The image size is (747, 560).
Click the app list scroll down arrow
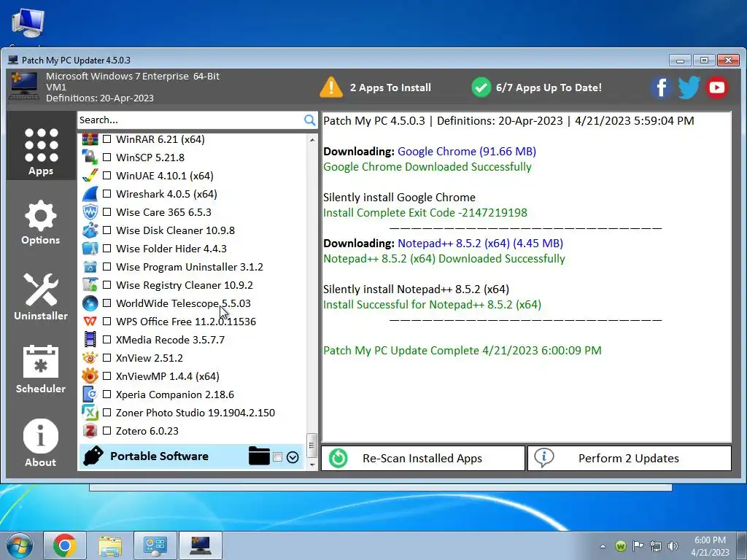(312, 464)
